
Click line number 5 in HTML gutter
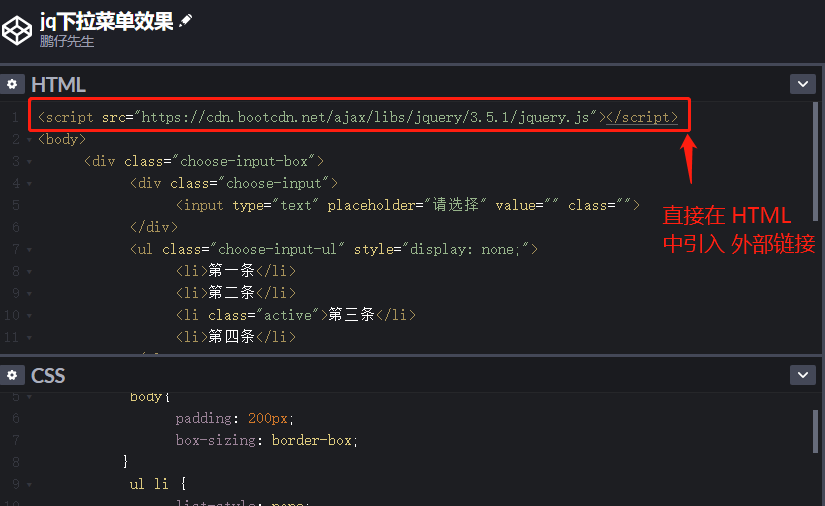15,205
